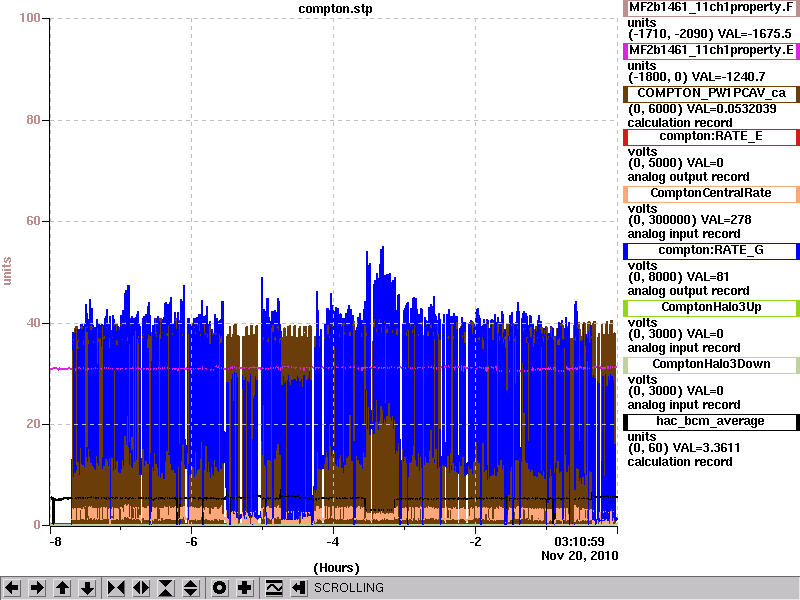Click the -8 x-axis tick label
800x600 pixels.
[55, 542]
